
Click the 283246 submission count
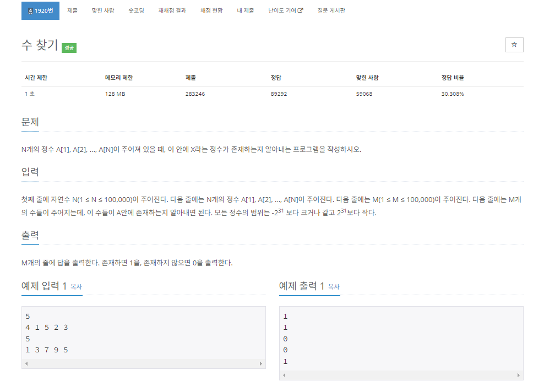click(195, 94)
